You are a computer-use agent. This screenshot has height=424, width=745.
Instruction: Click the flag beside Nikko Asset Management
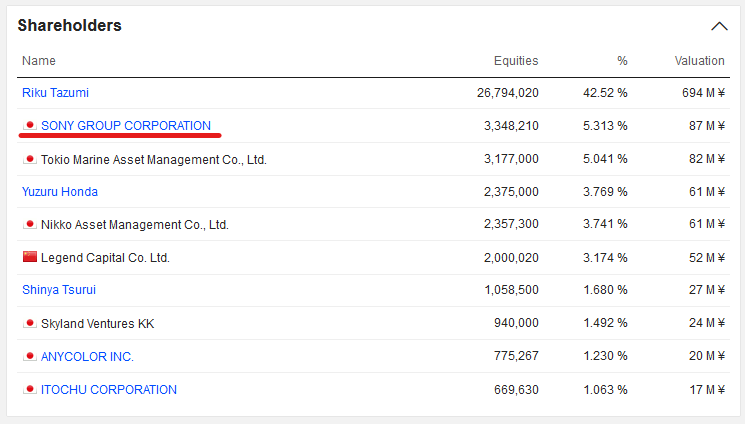point(30,225)
